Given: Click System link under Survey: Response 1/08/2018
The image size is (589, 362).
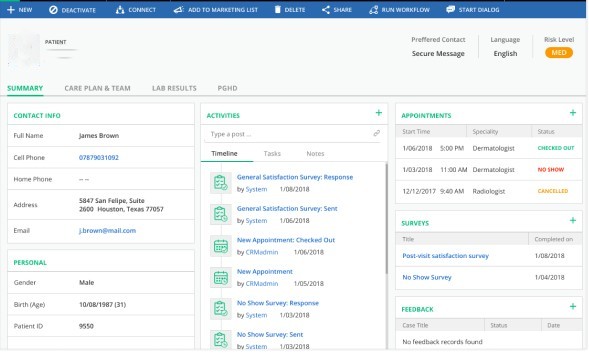Looking at the screenshot, I should 256,189.
